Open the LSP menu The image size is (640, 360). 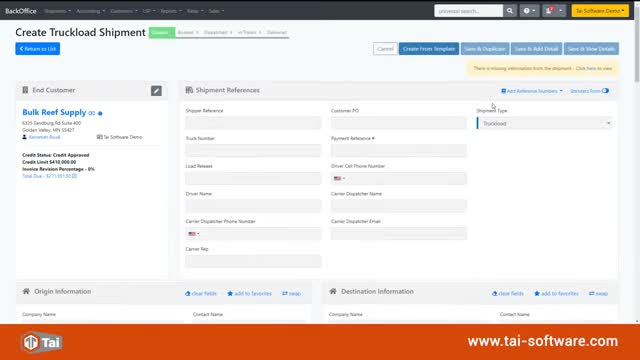point(149,11)
